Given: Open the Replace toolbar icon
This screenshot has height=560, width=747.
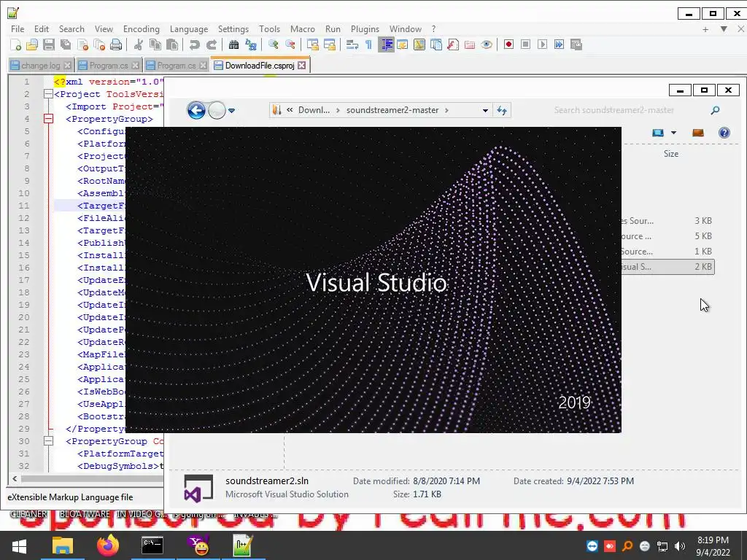Looking at the screenshot, I should [x=251, y=44].
